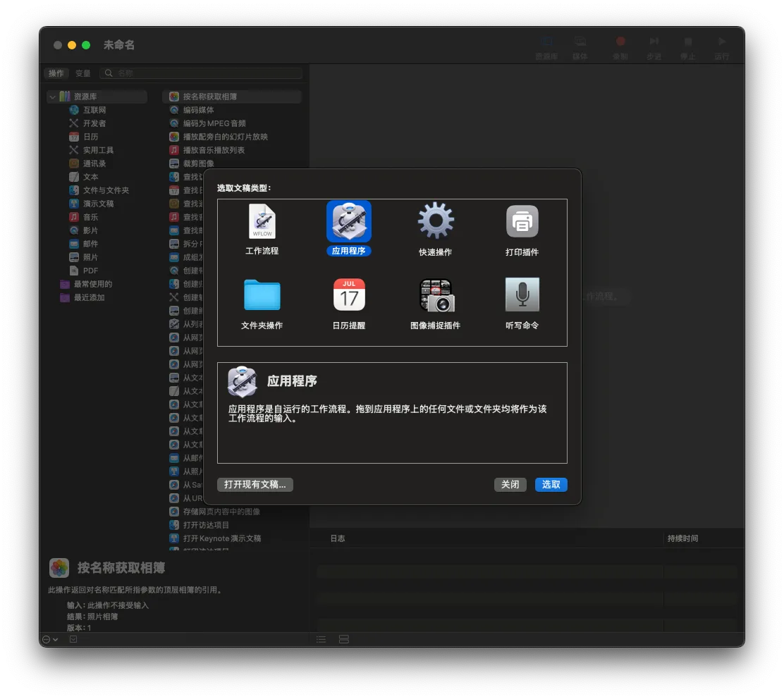This screenshot has height=699, width=784.
Task: Select the 听写命令 microphone icon
Action: click(x=522, y=295)
